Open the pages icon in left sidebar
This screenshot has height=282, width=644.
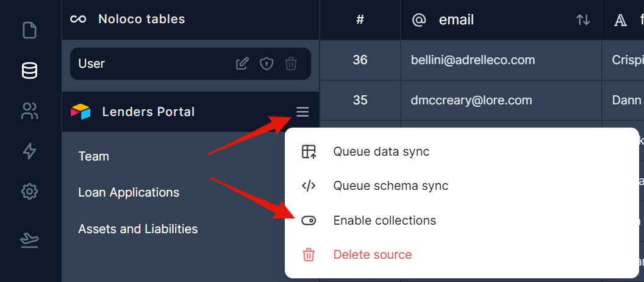(x=29, y=30)
